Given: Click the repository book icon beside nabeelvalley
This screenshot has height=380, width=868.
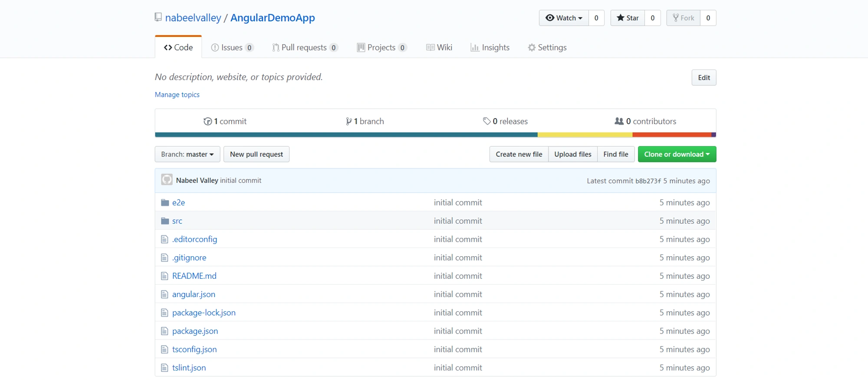Looking at the screenshot, I should point(158,17).
